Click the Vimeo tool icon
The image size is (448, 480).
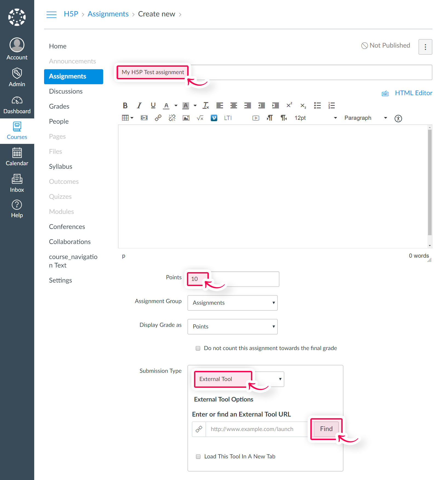pyautogui.click(x=214, y=118)
